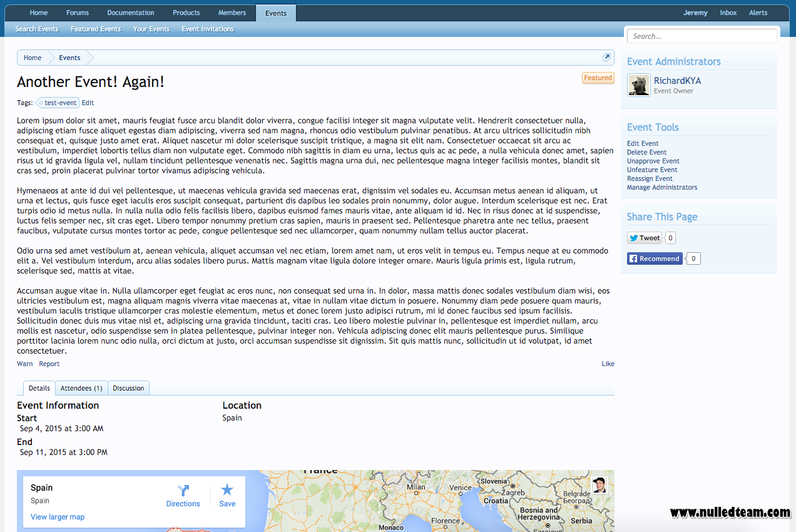Focus the Search input field

pos(702,36)
